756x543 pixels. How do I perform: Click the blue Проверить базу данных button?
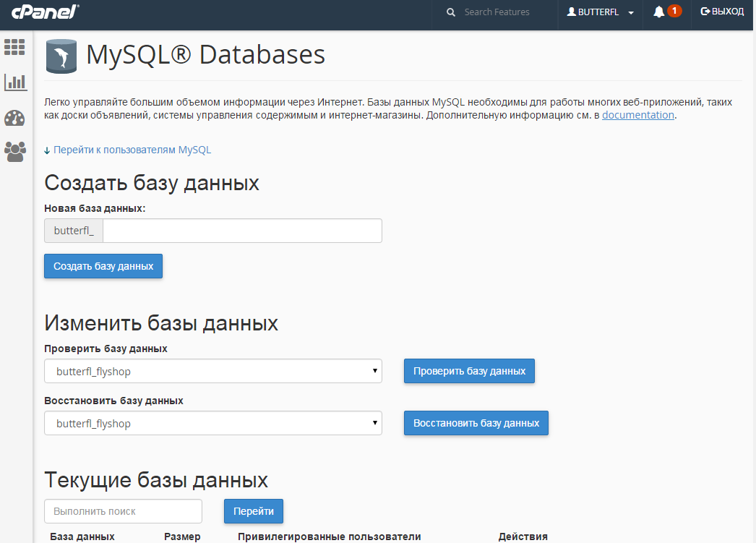469,371
